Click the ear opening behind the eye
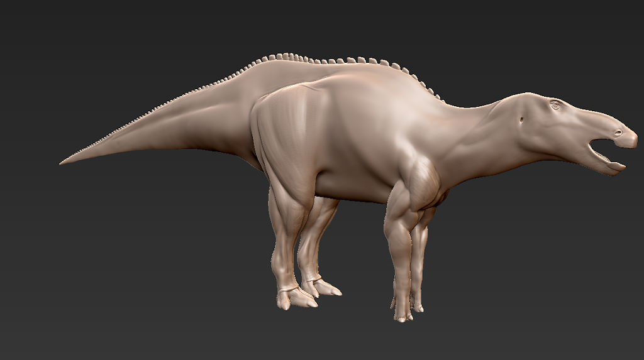This screenshot has width=644, height=360. coord(521,120)
